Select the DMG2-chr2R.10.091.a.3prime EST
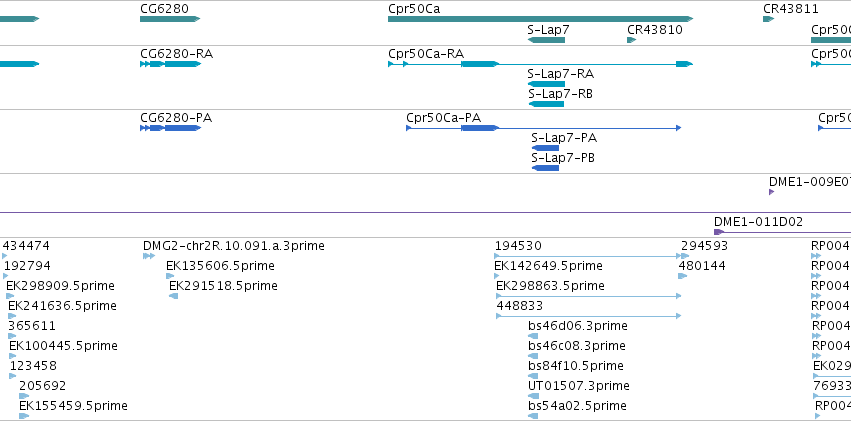851x421 pixels. tap(149, 256)
